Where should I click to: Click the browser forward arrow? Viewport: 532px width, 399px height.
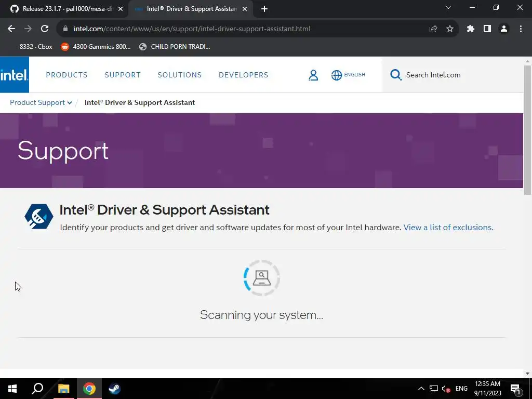point(28,29)
